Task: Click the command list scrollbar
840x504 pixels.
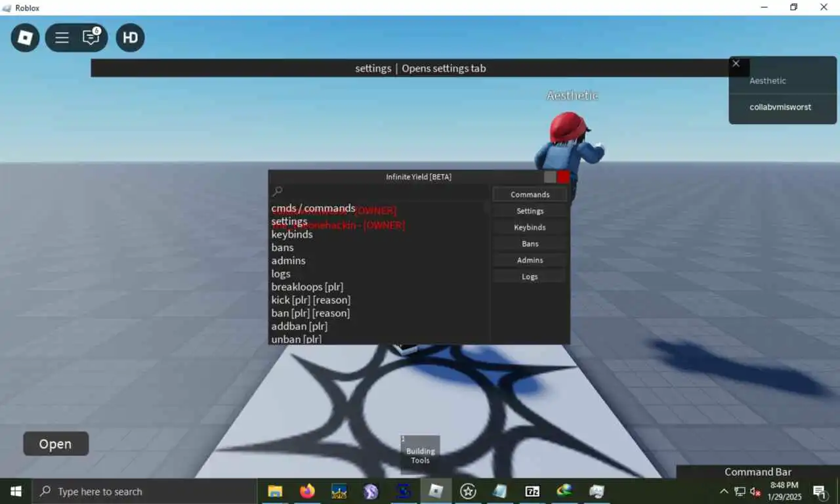Action: [487, 209]
